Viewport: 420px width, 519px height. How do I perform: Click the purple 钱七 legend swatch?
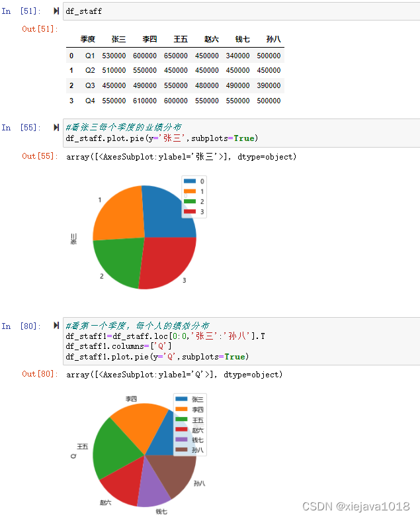[181, 440]
